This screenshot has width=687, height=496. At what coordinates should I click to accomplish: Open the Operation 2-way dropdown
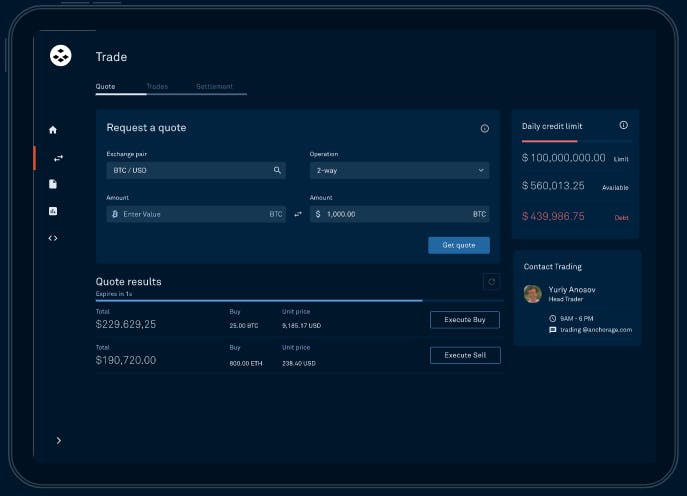click(x=400, y=170)
